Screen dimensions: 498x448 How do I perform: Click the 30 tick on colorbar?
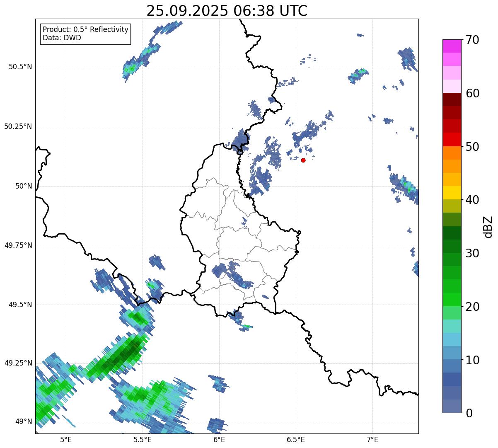472,253
